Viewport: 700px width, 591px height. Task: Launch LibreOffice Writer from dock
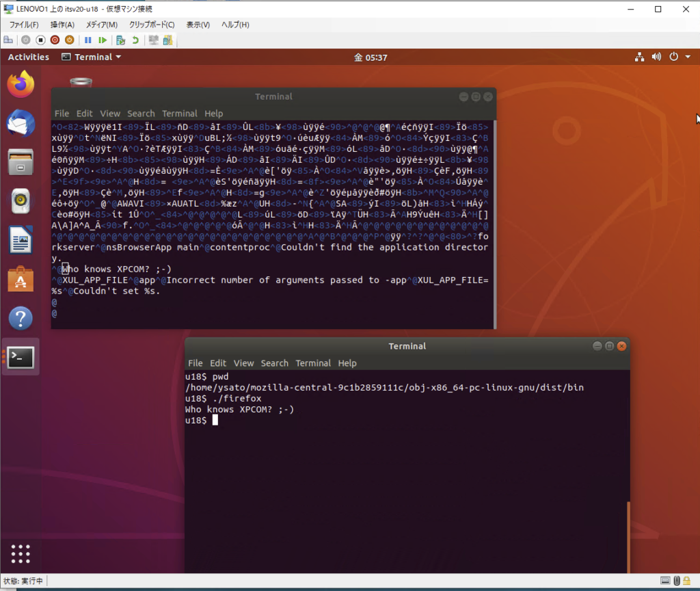(x=21, y=239)
